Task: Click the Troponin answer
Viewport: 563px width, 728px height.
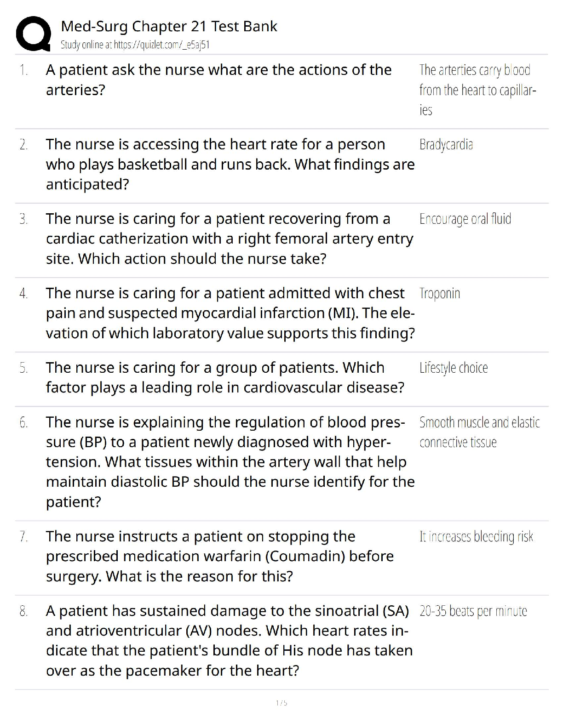Action: [439, 294]
